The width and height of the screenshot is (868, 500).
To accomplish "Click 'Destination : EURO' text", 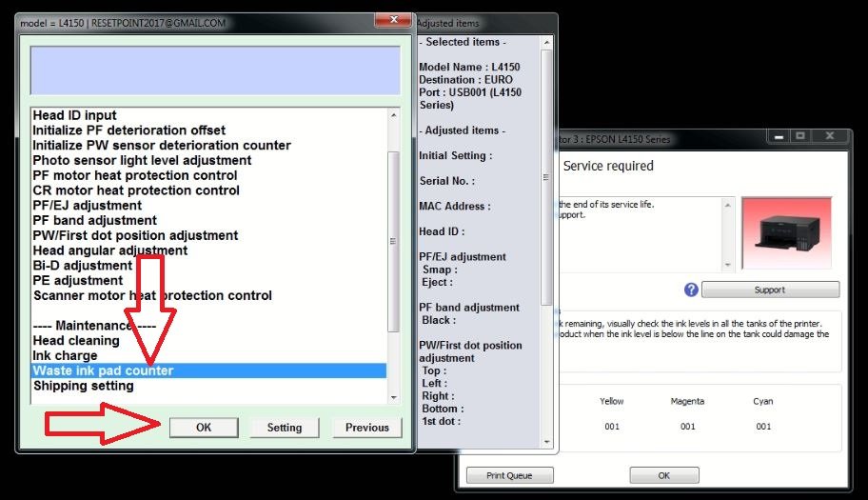I will 465,80.
